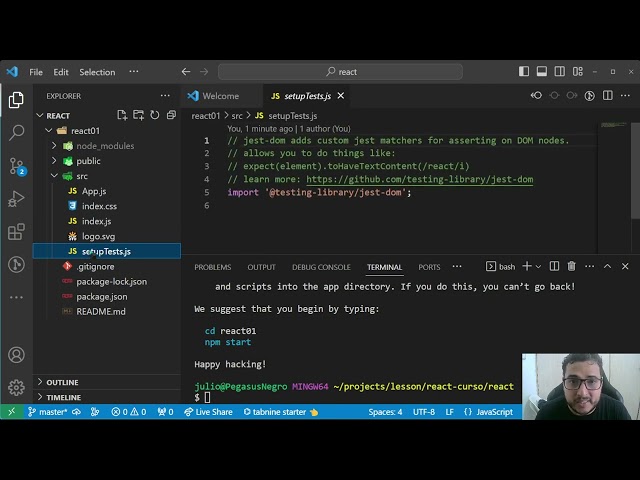Go forward using the navigation arrow

pyautogui.click(x=204, y=72)
